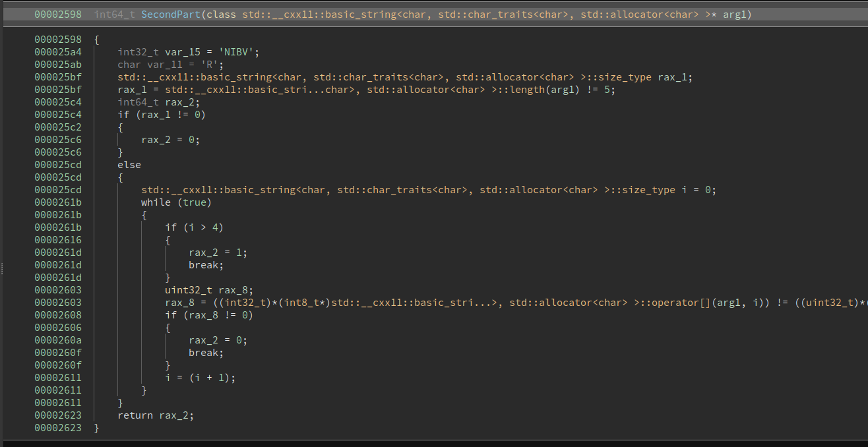
Task: Select address 00002623 beside return statement
Action: point(58,415)
